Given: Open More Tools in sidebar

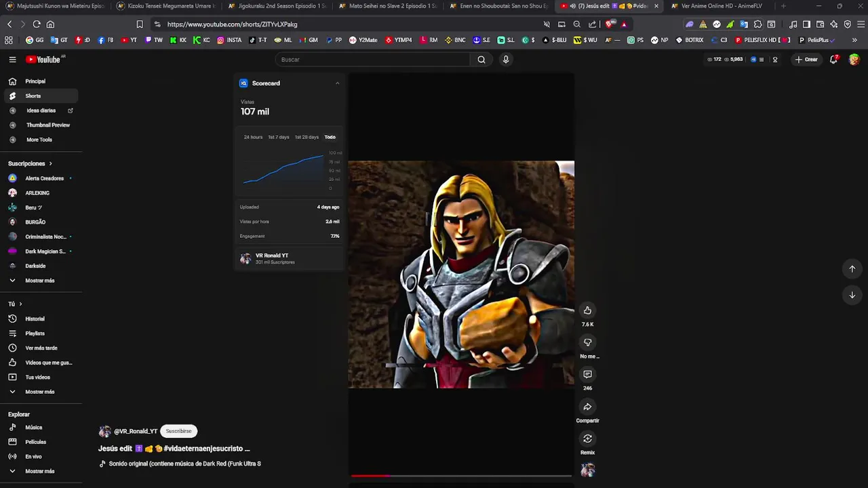Looking at the screenshot, I should pos(41,140).
